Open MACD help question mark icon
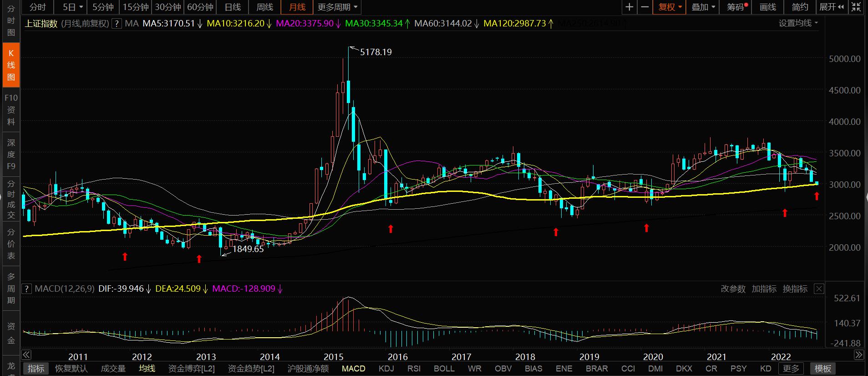This screenshot has width=868, height=376. tap(27, 288)
